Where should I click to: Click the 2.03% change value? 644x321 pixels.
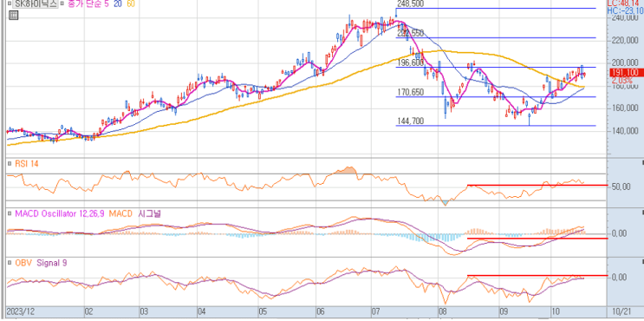622,80
